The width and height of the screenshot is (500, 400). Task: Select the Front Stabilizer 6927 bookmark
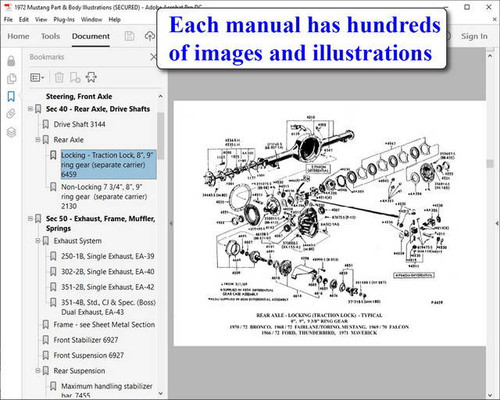coord(86,340)
